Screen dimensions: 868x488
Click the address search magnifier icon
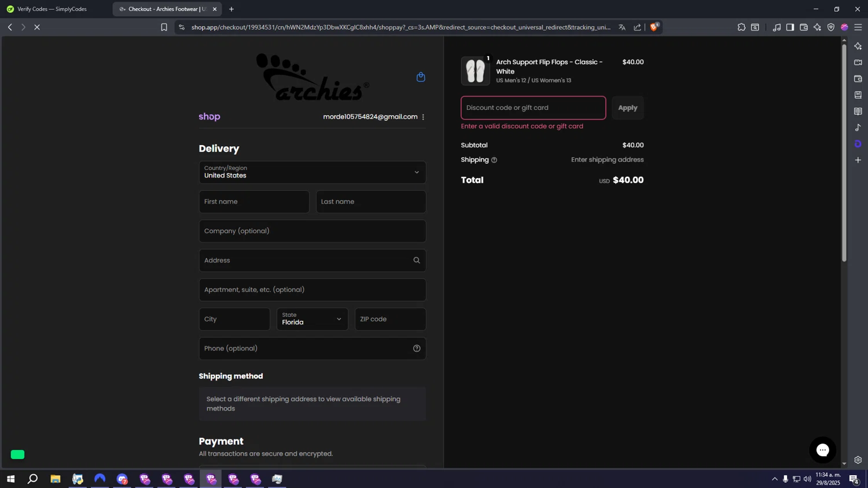pyautogui.click(x=417, y=260)
